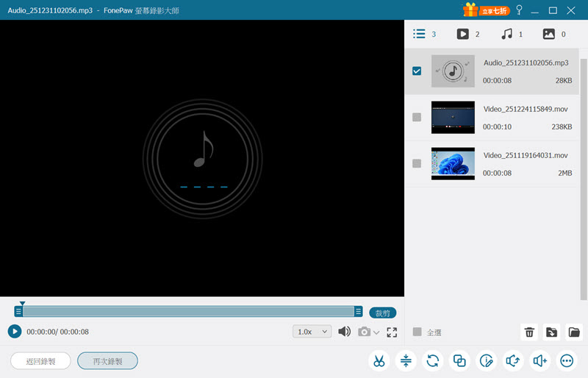
Task: Expand the camera snapshot dropdown arrow
Action: click(x=377, y=332)
